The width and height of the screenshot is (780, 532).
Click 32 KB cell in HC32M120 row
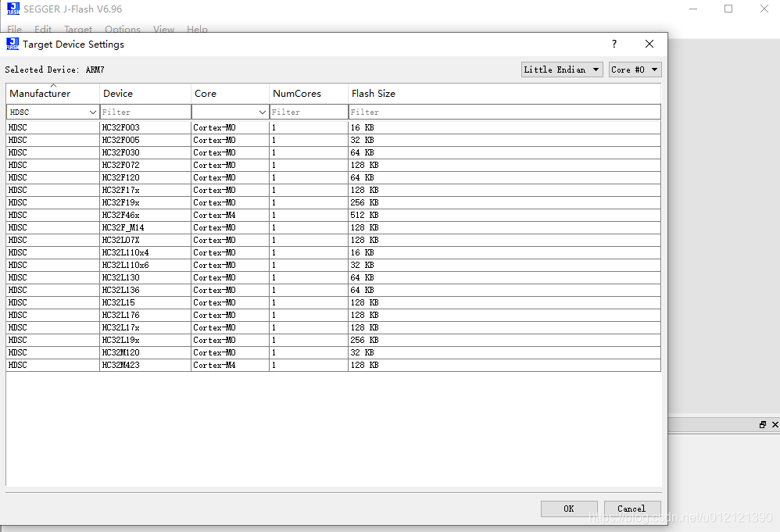[x=504, y=352]
